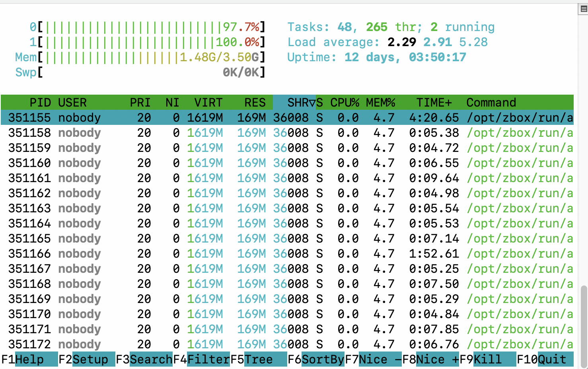
Task: Sort by the TIME+ column header
Action: click(x=434, y=103)
